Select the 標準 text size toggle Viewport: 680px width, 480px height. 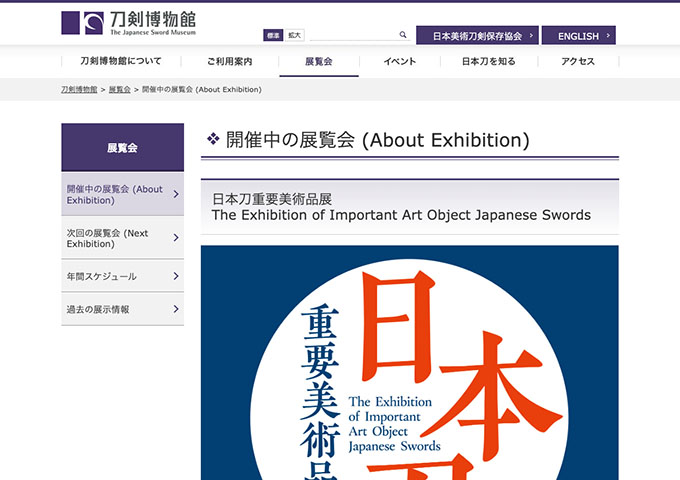tap(273, 35)
